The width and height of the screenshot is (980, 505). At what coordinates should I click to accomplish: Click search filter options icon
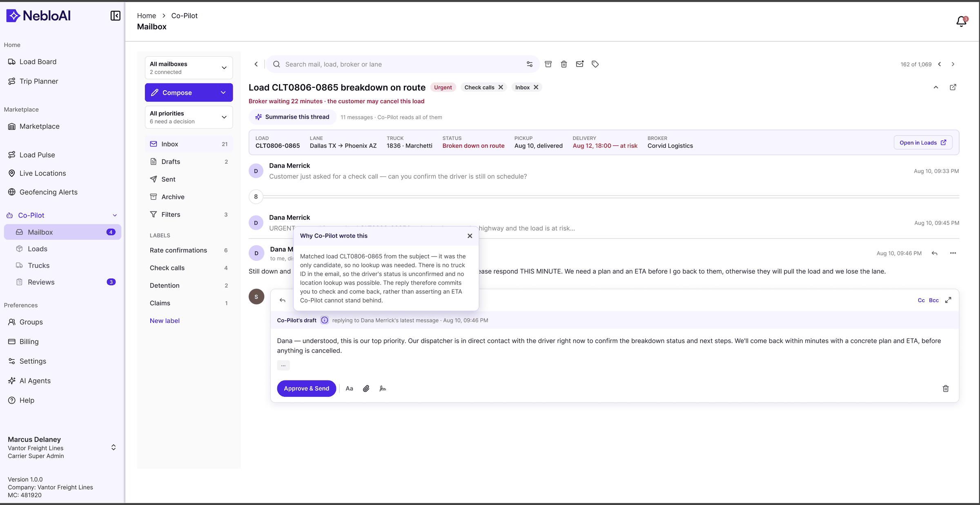[x=530, y=64]
